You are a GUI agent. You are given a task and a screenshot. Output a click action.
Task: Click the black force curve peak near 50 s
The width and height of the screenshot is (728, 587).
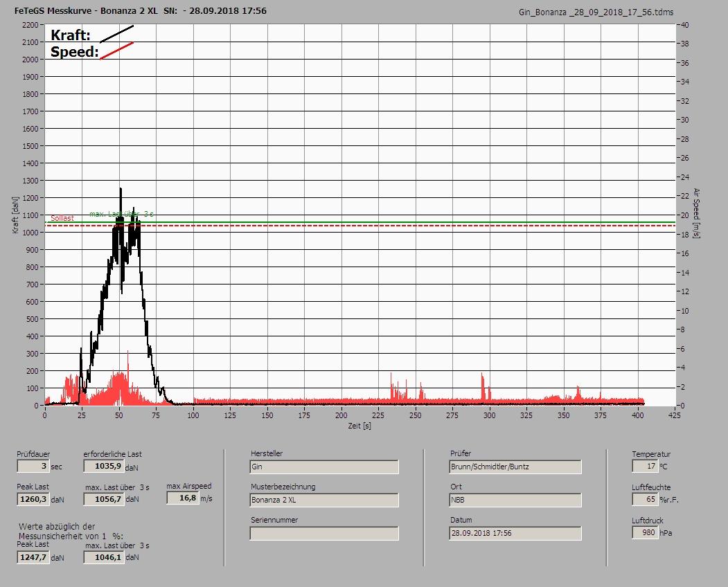[x=121, y=190]
